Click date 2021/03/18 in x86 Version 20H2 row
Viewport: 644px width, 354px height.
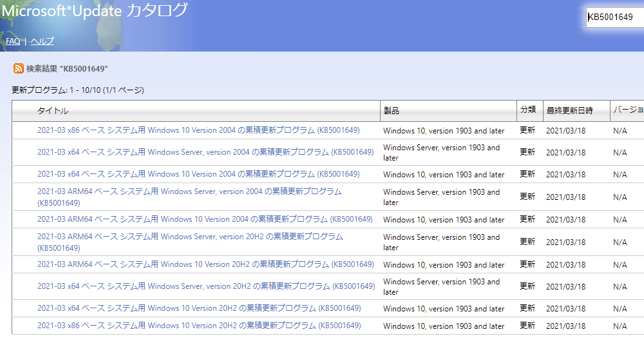click(565, 326)
